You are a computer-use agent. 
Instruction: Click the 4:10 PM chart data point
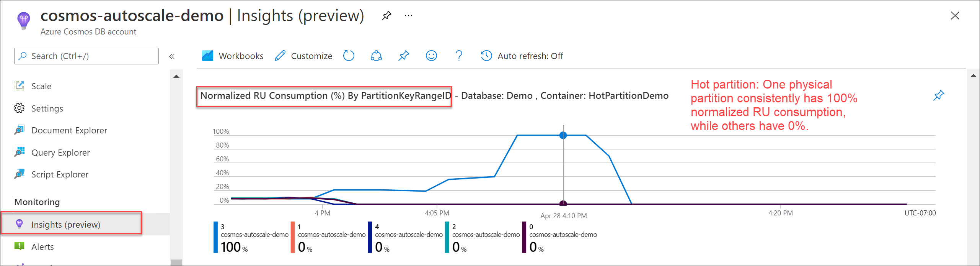(563, 135)
